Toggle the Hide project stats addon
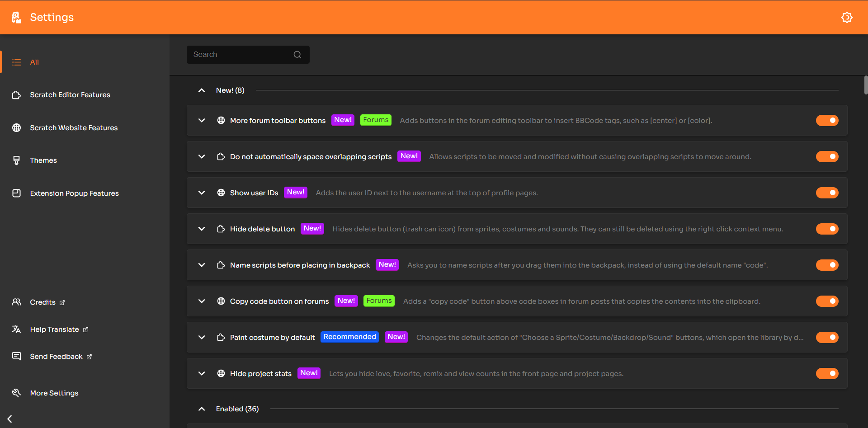Viewport: 868px width, 428px height. click(827, 373)
